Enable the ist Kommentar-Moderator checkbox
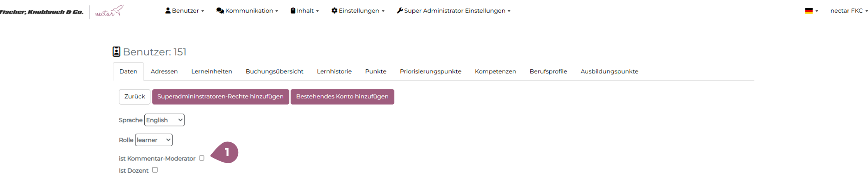The height and width of the screenshot is (187, 868). (202, 158)
